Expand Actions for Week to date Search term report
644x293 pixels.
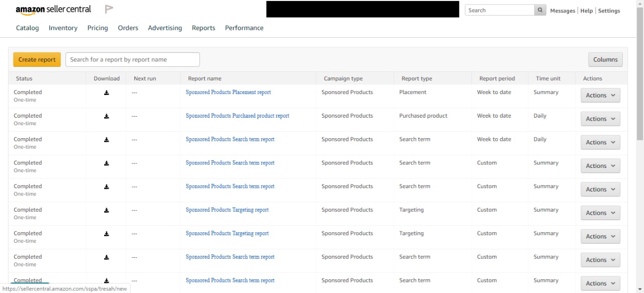click(600, 143)
